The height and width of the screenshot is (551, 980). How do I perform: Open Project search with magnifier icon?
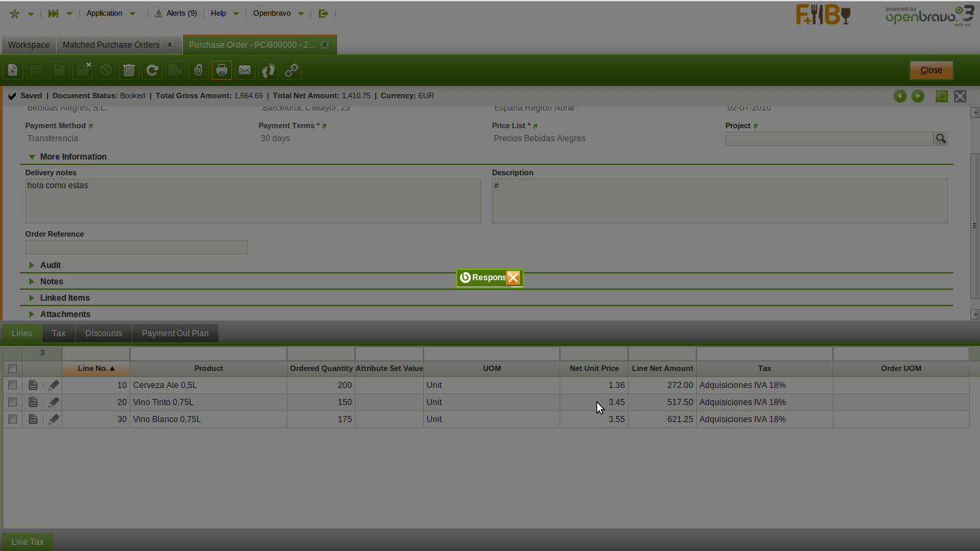click(940, 138)
